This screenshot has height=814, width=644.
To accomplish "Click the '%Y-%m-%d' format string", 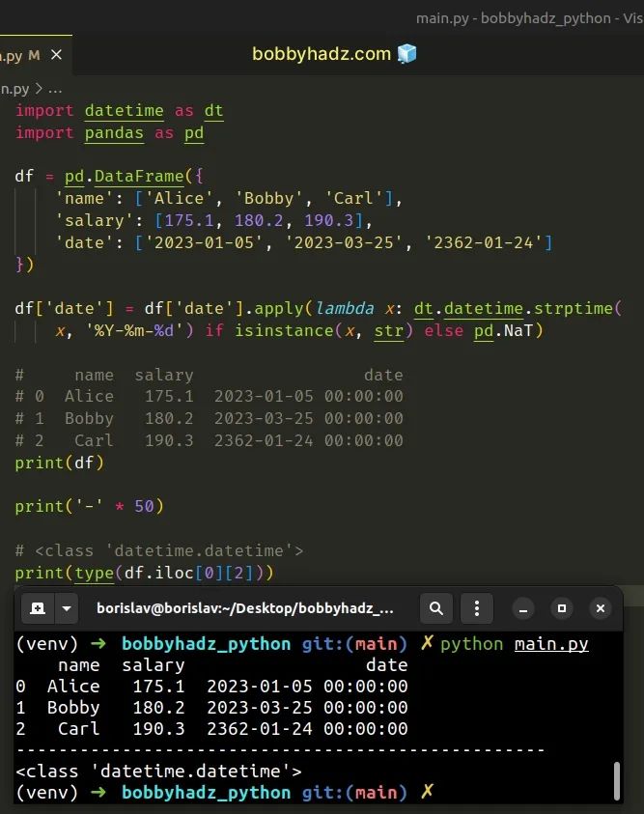I will (134, 330).
